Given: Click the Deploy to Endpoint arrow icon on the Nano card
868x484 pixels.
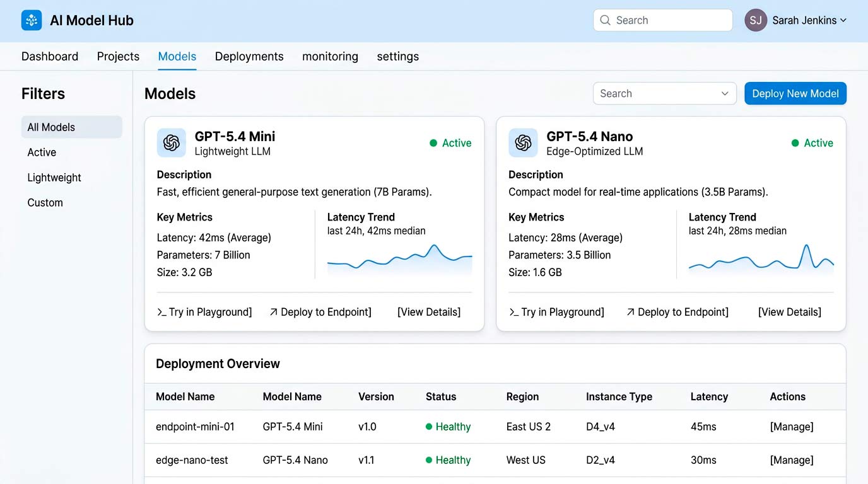Looking at the screenshot, I should click(x=630, y=311).
